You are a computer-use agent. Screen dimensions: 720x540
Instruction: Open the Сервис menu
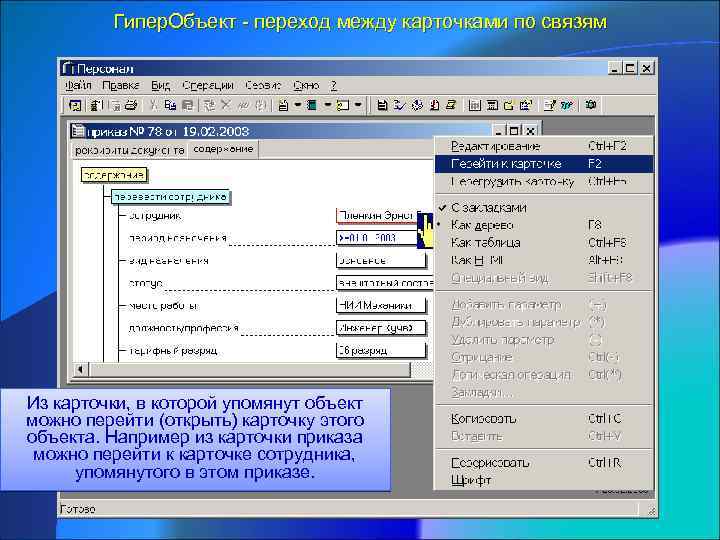pos(263,85)
